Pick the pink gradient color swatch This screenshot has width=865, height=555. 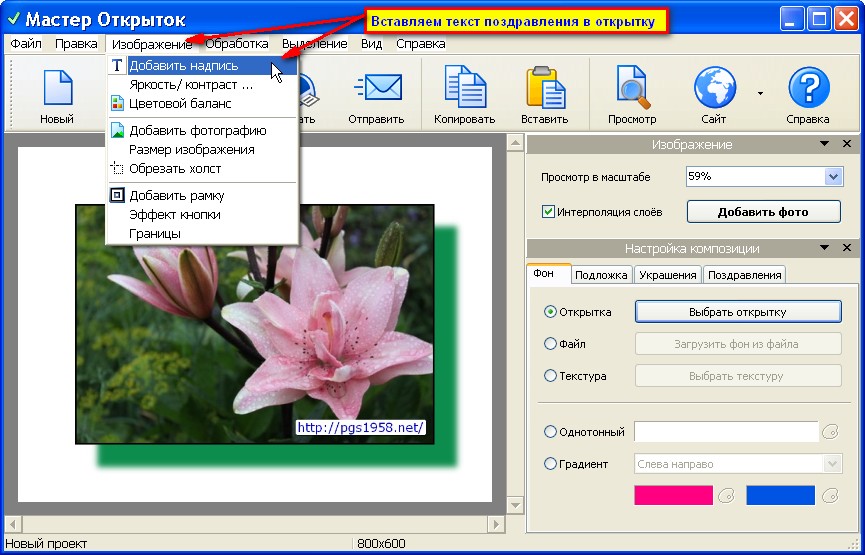(x=673, y=495)
